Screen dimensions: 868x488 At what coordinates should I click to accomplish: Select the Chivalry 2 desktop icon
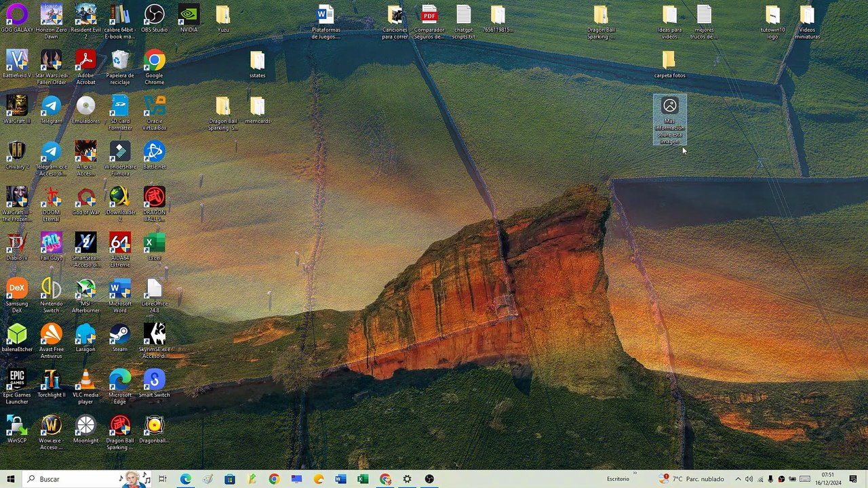pyautogui.click(x=17, y=155)
